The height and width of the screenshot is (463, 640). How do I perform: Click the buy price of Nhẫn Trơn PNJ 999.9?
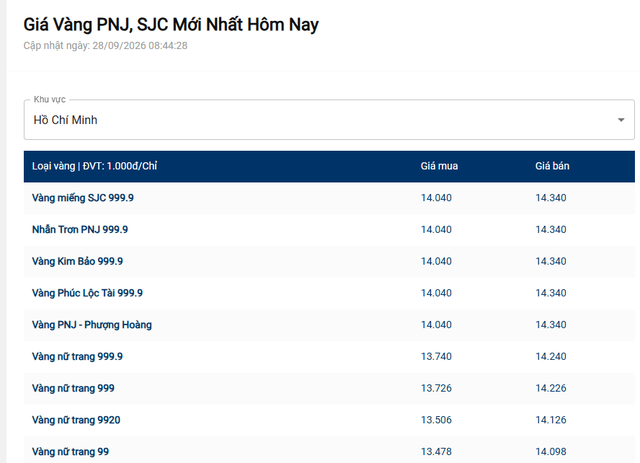[x=436, y=229]
